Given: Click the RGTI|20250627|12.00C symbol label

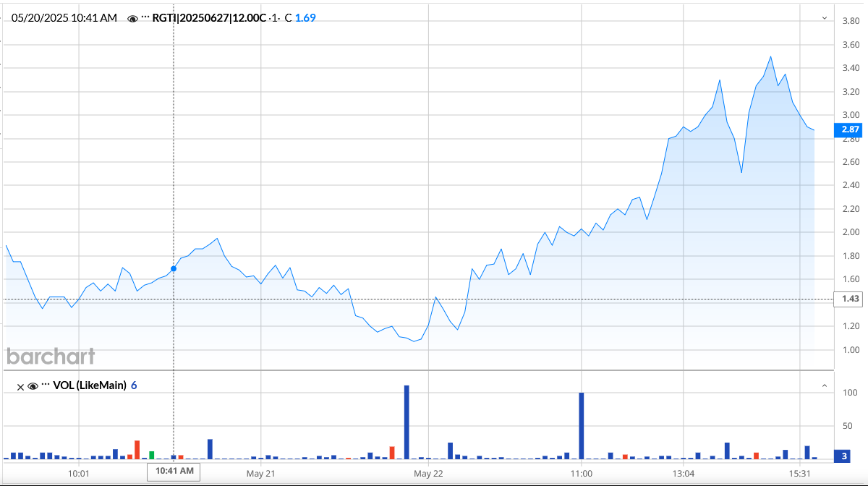Looking at the screenshot, I should point(210,18).
